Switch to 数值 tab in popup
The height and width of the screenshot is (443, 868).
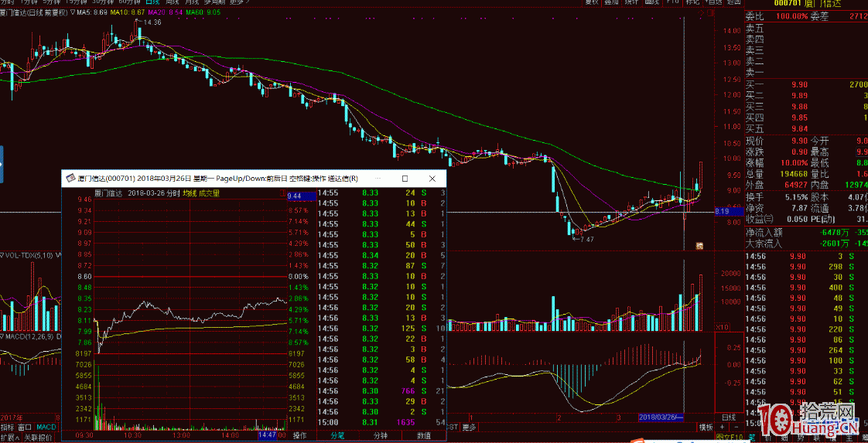pos(423,436)
